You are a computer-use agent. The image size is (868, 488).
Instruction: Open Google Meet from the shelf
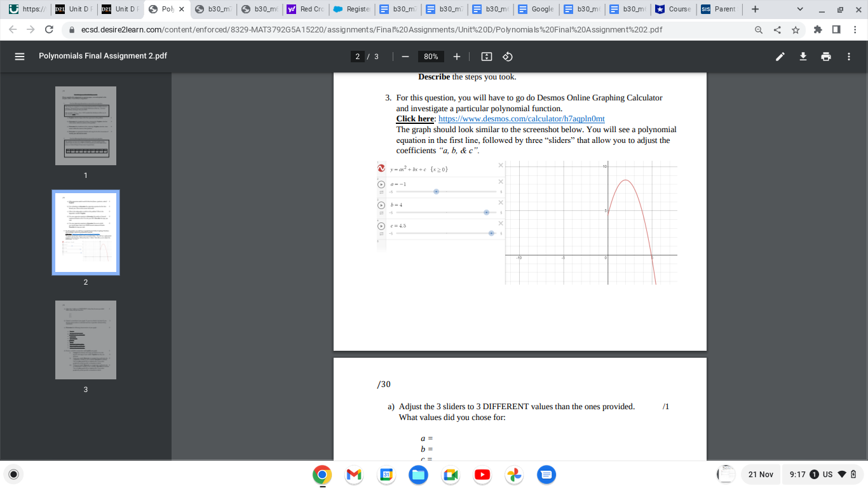pos(450,475)
